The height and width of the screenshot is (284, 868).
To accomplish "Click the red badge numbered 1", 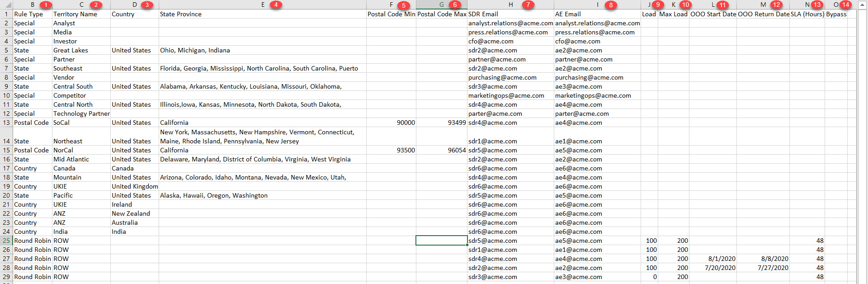I will click(x=46, y=5).
